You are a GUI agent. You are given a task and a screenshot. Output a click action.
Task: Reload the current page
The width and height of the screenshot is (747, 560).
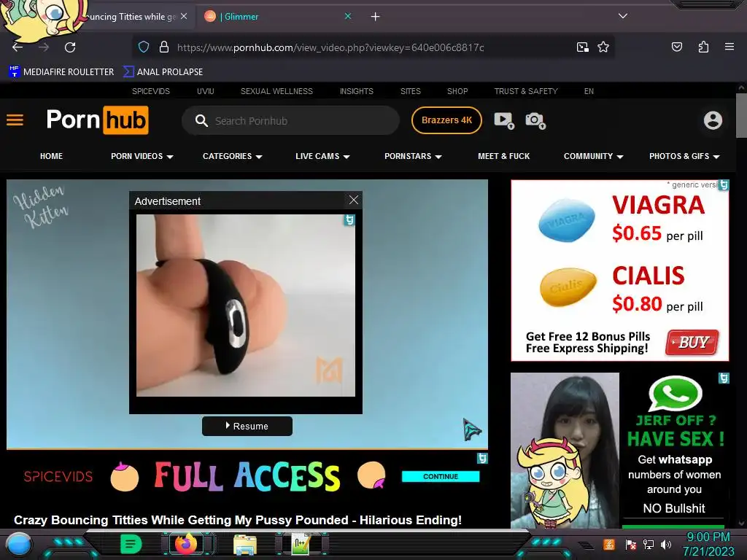[x=70, y=47]
